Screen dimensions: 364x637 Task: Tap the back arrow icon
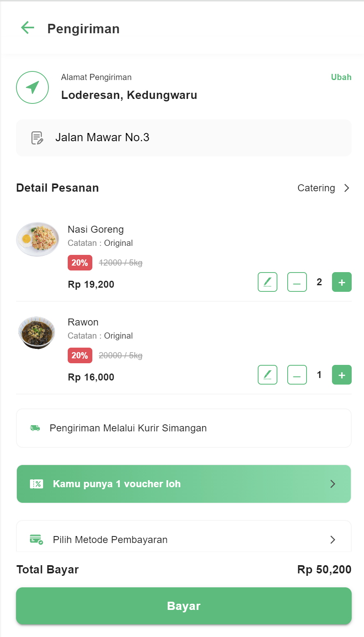click(x=27, y=28)
